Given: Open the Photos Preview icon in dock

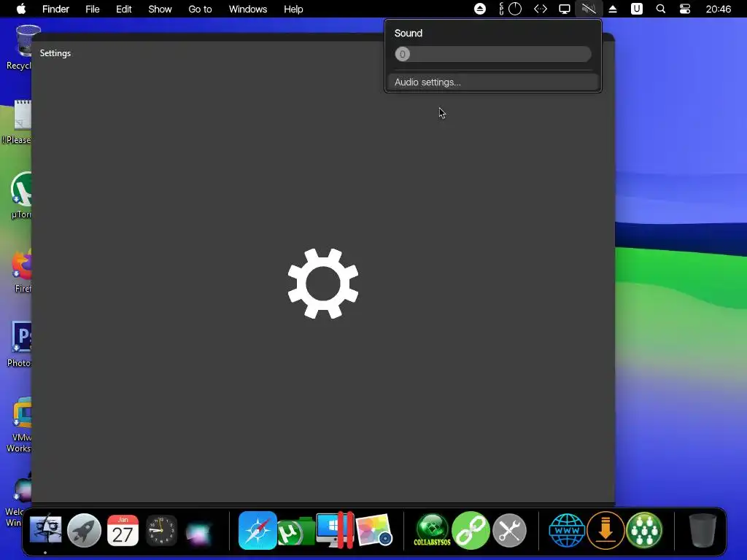Looking at the screenshot, I should 374,530.
